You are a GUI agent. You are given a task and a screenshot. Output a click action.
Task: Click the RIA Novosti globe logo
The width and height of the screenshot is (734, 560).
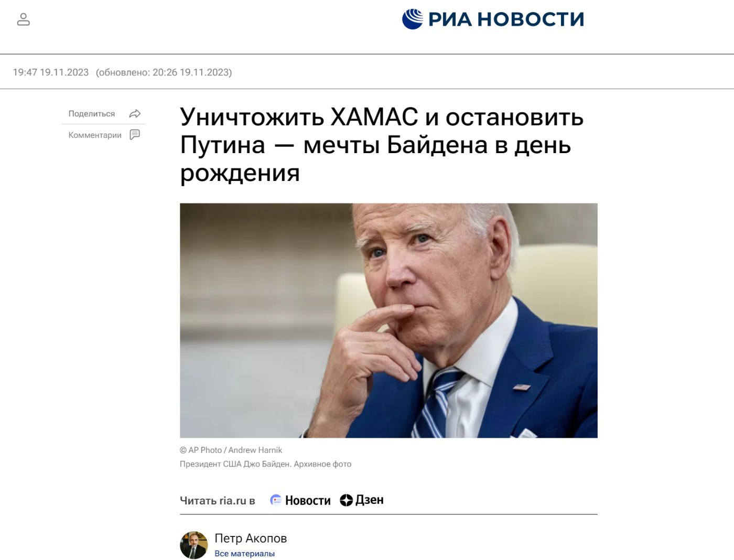(x=412, y=19)
